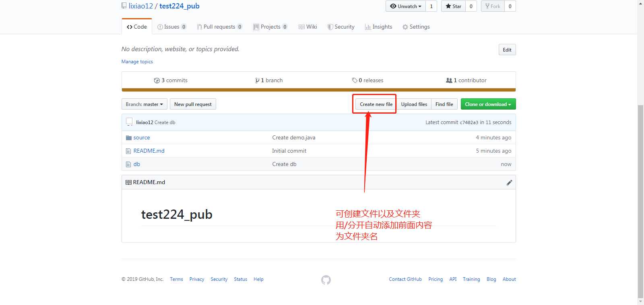Switch to the Code tab

point(137,27)
